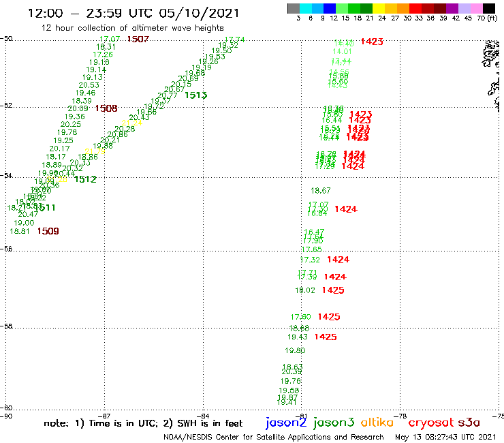Click the '70 (ft)' scale label

coord(487,18)
